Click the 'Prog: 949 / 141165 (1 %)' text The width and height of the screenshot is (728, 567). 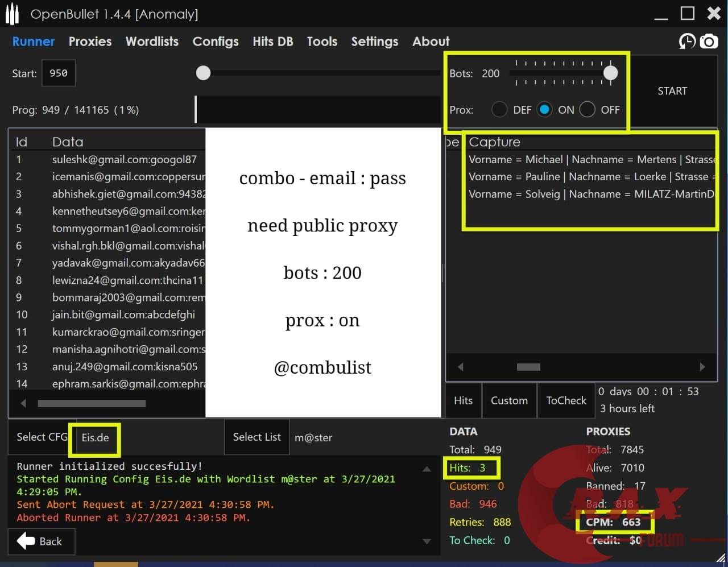(76, 110)
